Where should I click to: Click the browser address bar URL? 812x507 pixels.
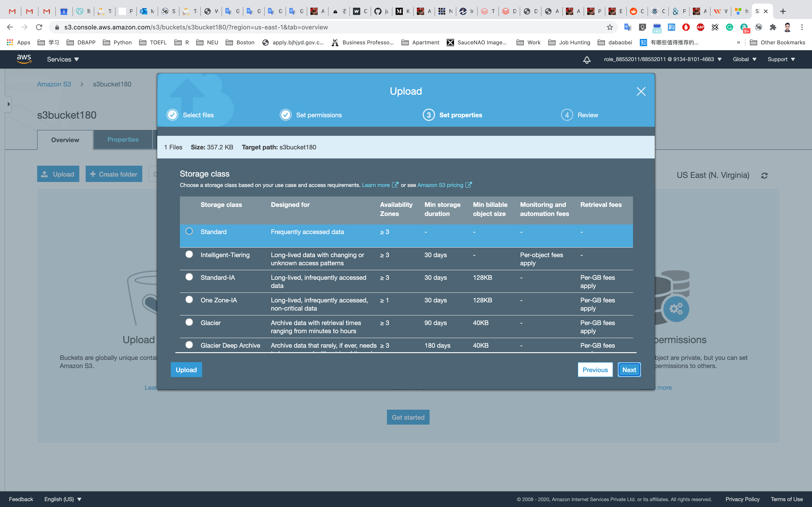196,27
